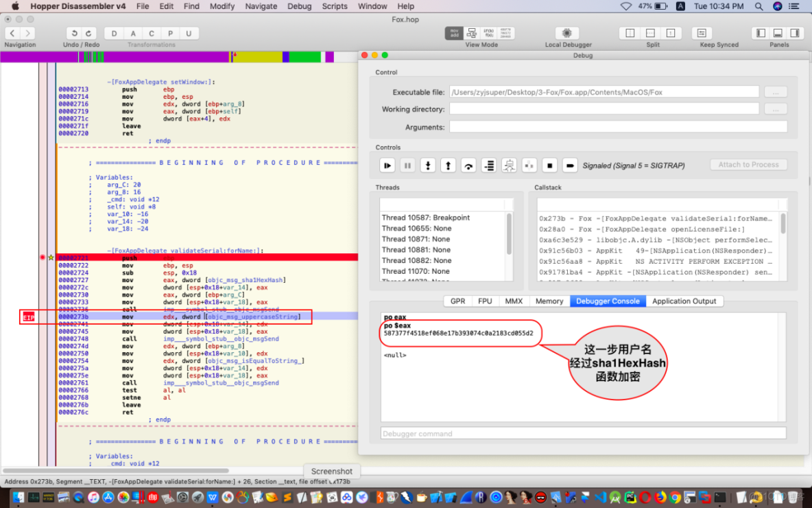812x508 pixels.
Task: Select the Continue execution control in Debug panel
Action: point(387,165)
